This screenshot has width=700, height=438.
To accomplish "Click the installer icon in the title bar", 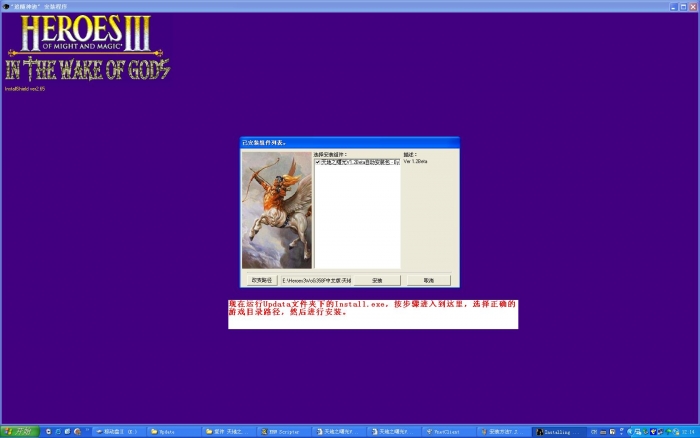I will (6, 7).
